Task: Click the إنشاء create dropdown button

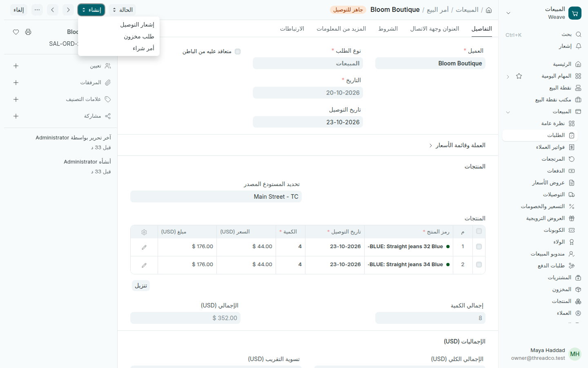Action: pos(91,10)
